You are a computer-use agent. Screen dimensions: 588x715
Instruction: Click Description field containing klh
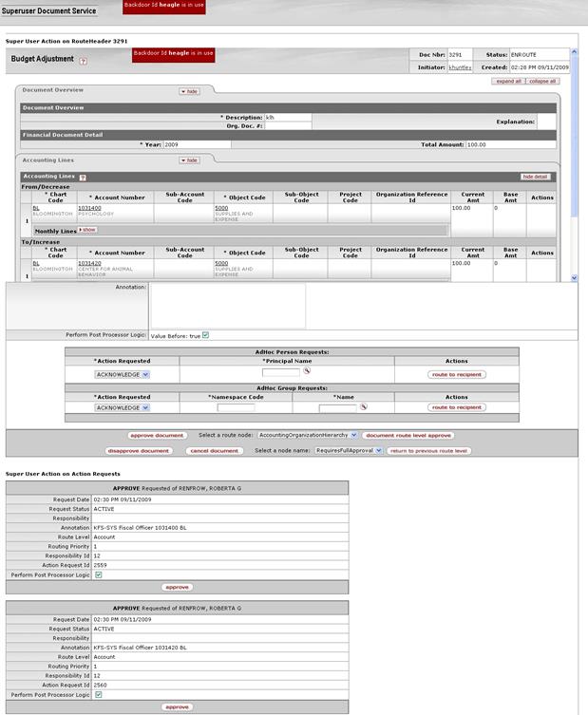coord(288,117)
